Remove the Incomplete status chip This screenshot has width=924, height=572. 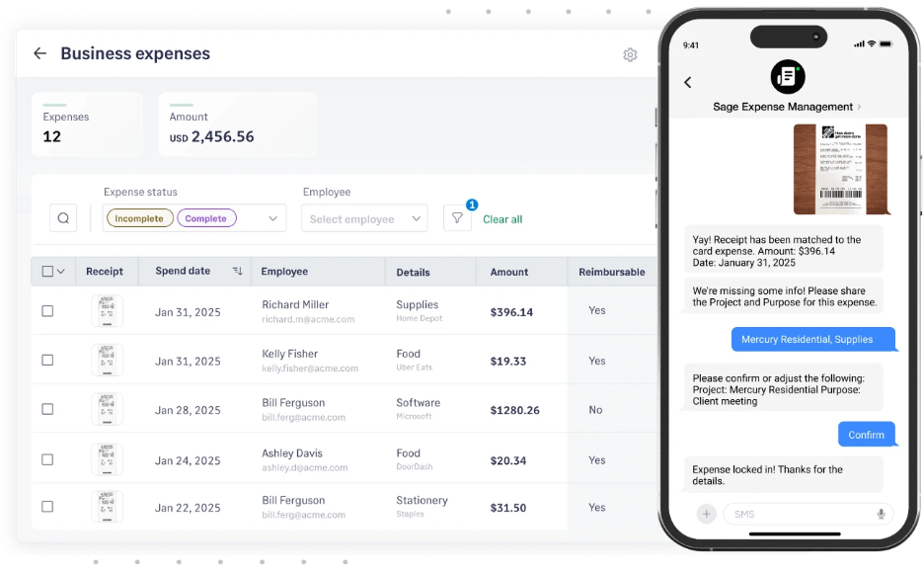[139, 218]
